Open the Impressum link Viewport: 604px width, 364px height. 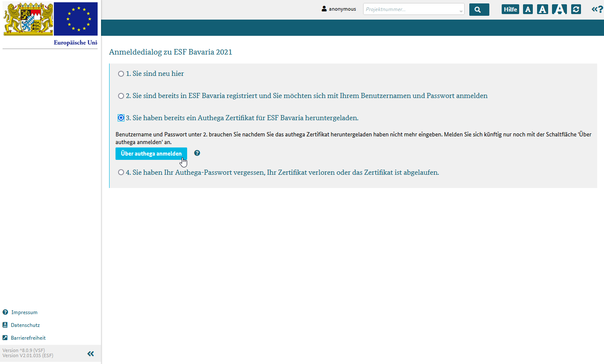(x=24, y=312)
